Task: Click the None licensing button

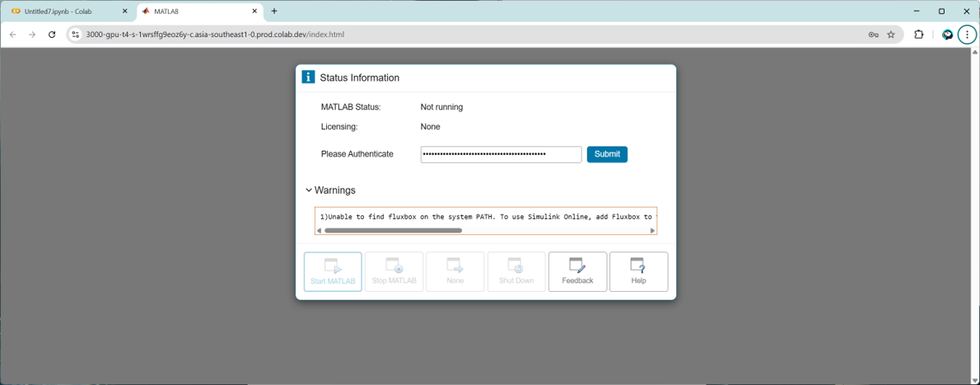Action: point(455,272)
